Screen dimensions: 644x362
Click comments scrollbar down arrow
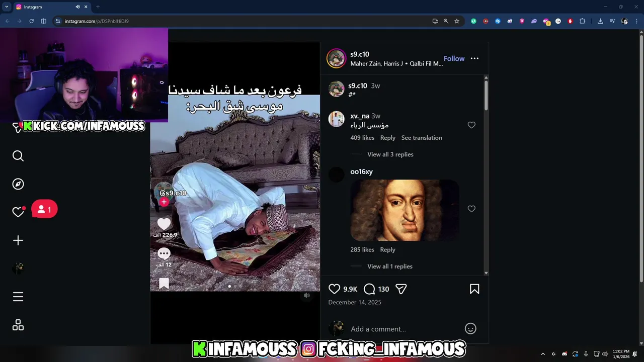(x=486, y=273)
